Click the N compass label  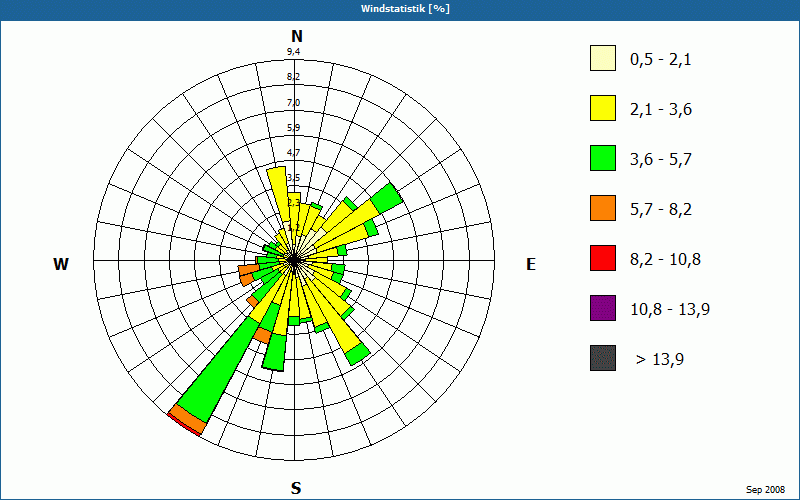(x=297, y=36)
